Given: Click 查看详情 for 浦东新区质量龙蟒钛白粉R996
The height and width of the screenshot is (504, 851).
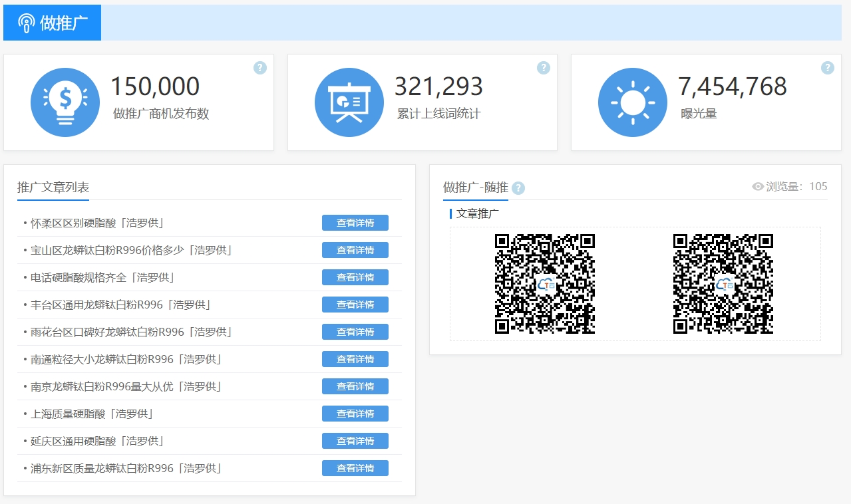Looking at the screenshot, I should 355,468.
